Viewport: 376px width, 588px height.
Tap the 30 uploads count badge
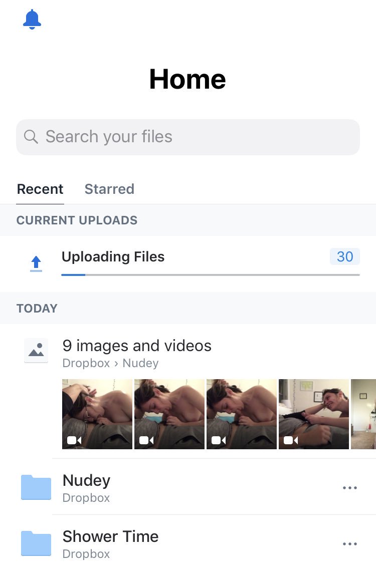pos(345,256)
